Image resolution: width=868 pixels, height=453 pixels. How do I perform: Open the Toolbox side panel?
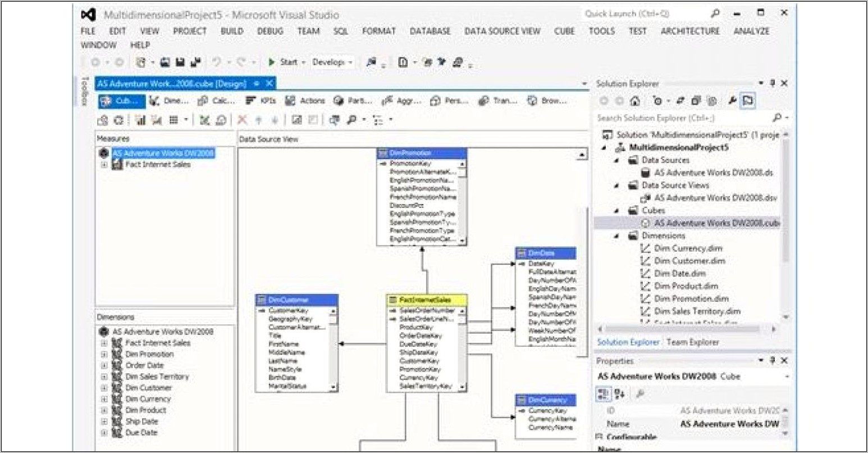85,91
